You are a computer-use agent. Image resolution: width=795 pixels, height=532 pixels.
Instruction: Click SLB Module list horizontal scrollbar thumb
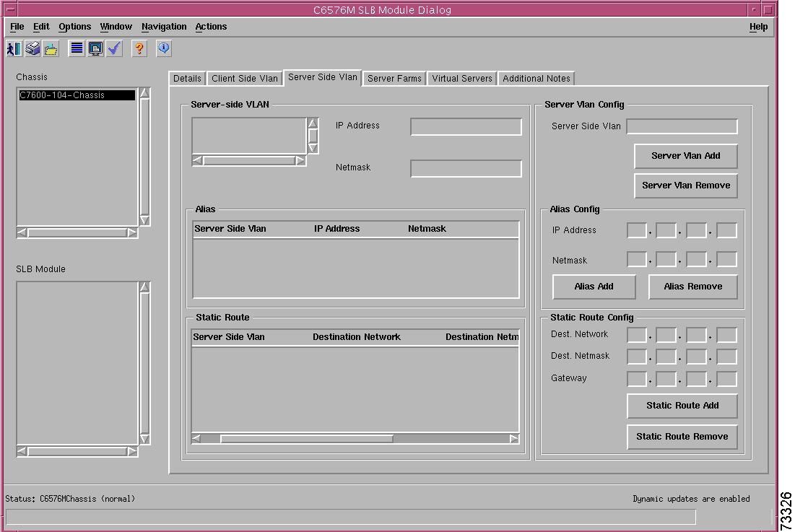tap(77, 451)
